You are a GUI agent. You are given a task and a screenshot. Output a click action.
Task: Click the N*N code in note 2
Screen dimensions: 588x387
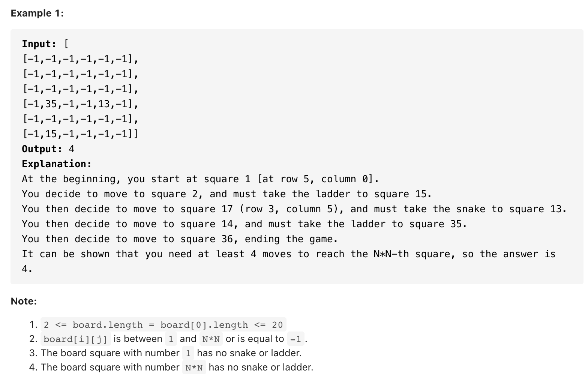[x=211, y=339]
